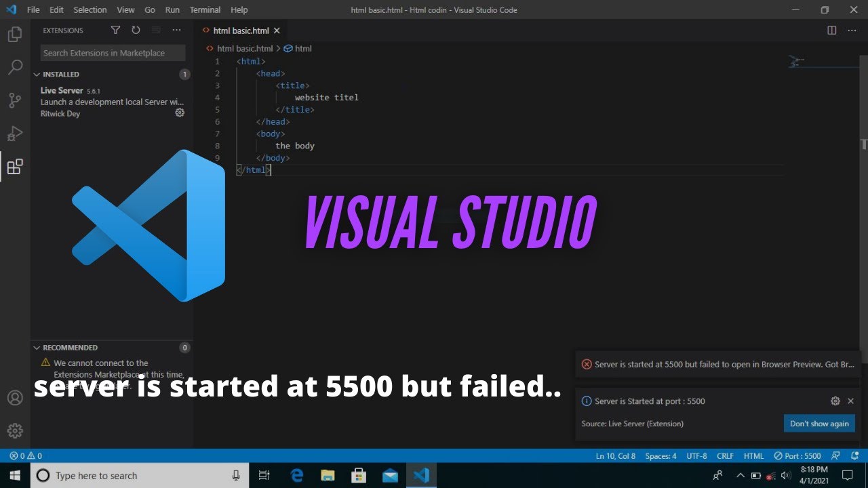Open the View menu
The height and width of the screenshot is (488, 868).
(125, 10)
